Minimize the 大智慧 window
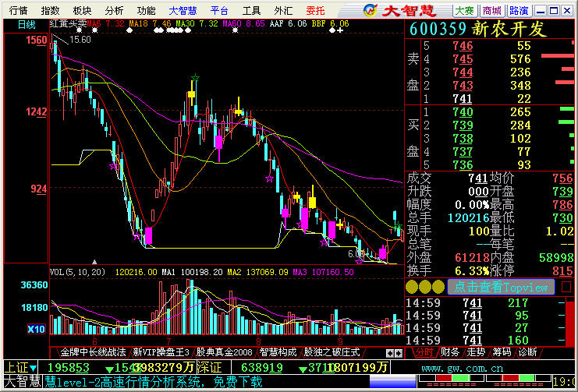578x392 pixels. point(541,11)
